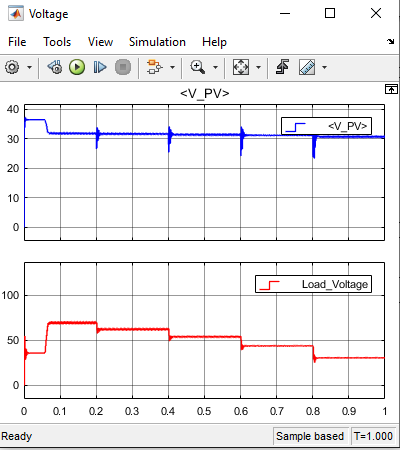The height and width of the screenshot is (450, 400).
Task: Click the MATLAB logo icon in the title bar
Action: 16,14
